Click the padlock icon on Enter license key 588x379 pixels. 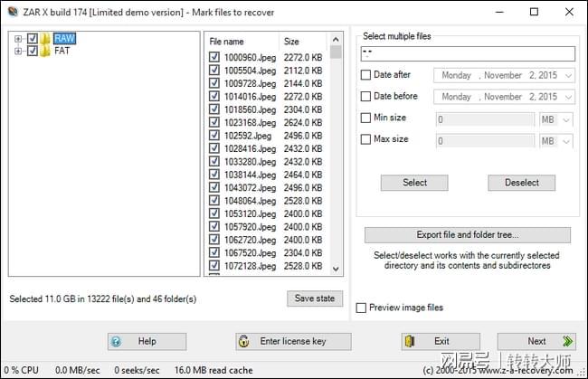coord(243,341)
